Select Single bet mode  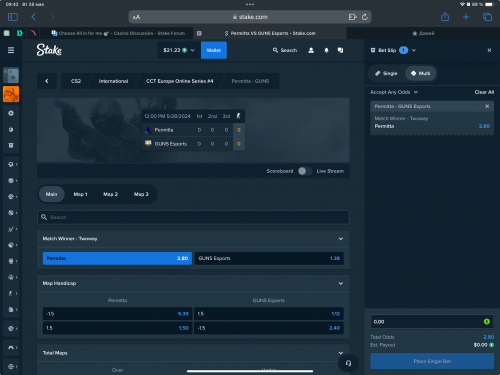pyautogui.click(x=386, y=73)
